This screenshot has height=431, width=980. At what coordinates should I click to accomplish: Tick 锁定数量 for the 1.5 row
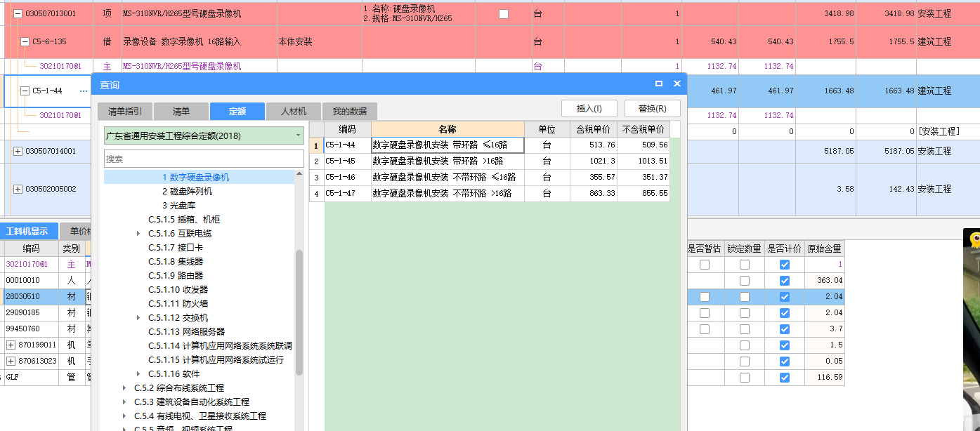[745, 345]
